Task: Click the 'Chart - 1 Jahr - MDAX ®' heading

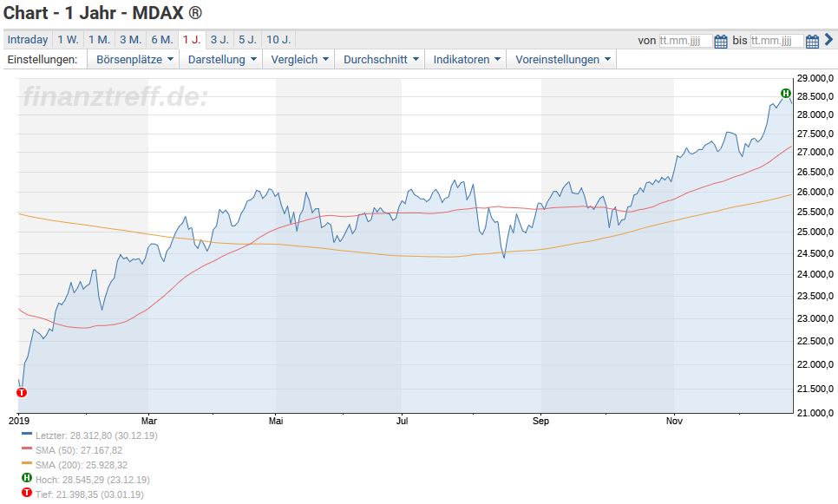Action: pyautogui.click(x=102, y=13)
